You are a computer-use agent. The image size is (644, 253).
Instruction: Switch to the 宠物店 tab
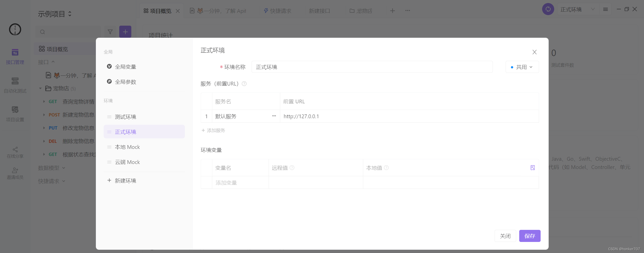pyautogui.click(x=361, y=11)
